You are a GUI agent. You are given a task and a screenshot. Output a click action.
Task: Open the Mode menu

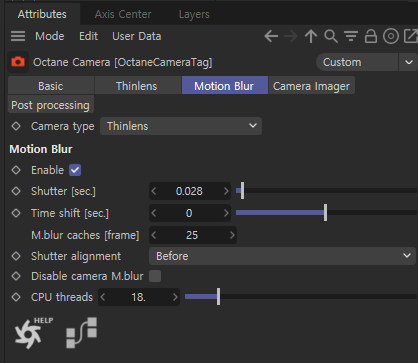50,36
